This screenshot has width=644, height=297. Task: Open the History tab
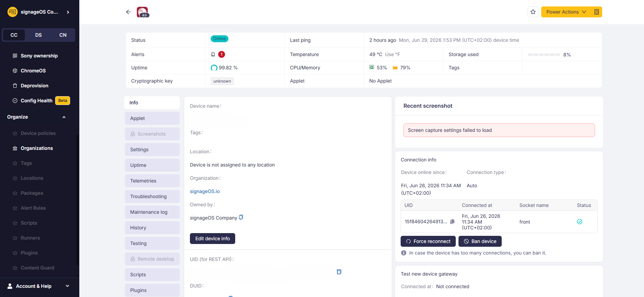point(152,228)
